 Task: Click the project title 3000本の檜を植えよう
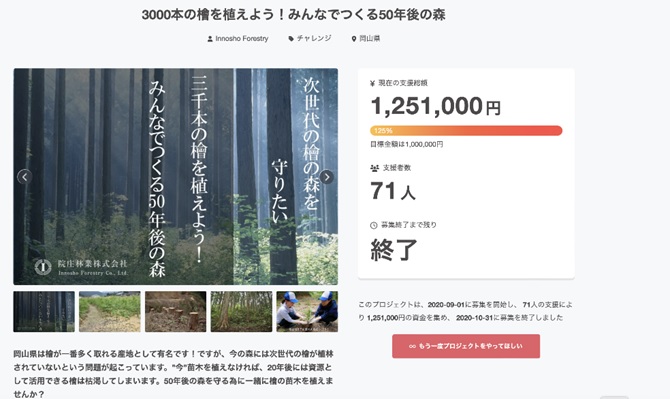coord(294,15)
